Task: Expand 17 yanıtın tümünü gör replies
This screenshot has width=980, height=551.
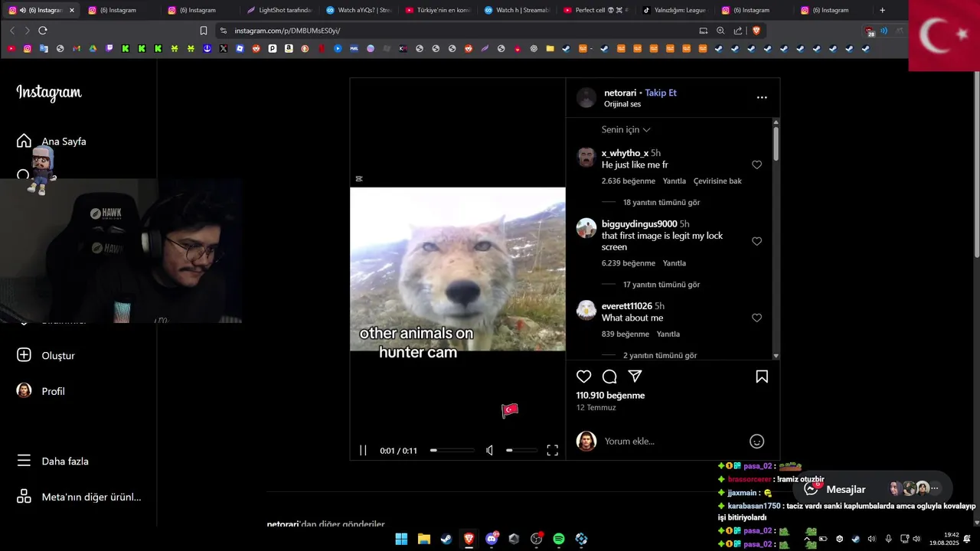Action: click(661, 285)
